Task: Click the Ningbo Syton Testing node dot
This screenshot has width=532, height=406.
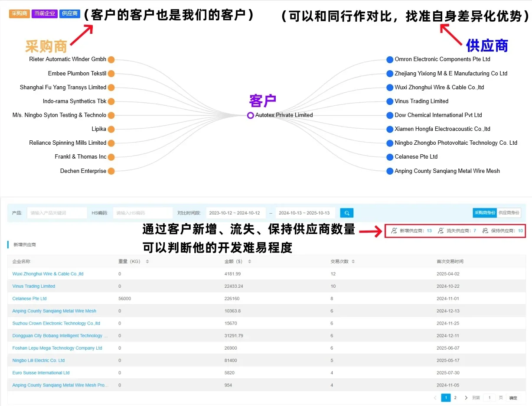Action: pyautogui.click(x=111, y=115)
